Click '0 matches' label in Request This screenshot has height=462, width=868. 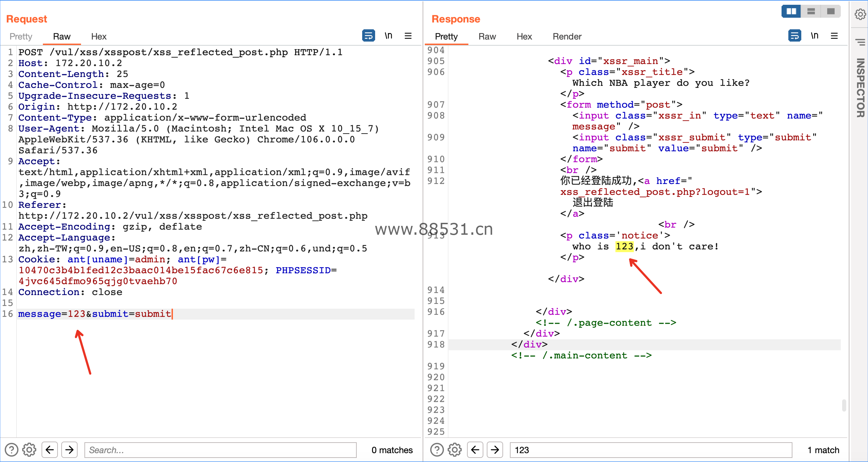click(392, 450)
